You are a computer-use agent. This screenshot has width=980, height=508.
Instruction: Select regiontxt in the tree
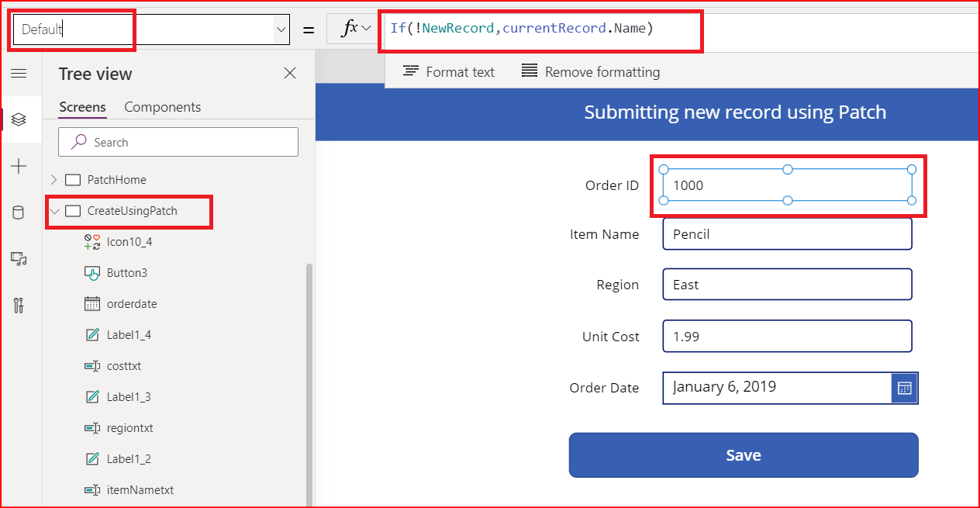[x=130, y=428]
